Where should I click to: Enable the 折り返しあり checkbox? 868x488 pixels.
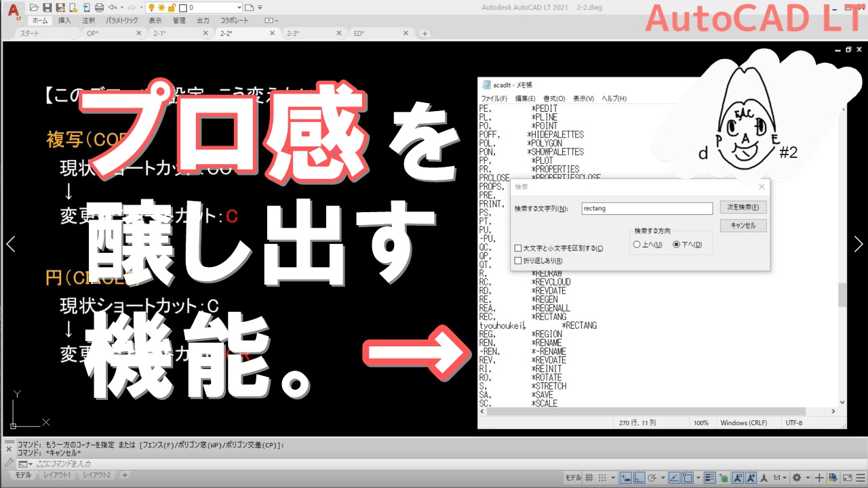[x=518, y=260]
